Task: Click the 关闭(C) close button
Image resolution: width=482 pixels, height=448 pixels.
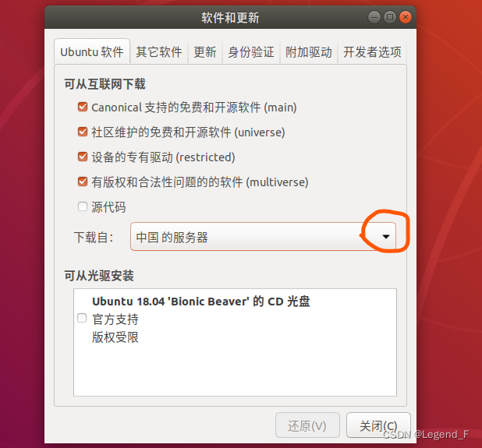Action: [x=378, y=425]
